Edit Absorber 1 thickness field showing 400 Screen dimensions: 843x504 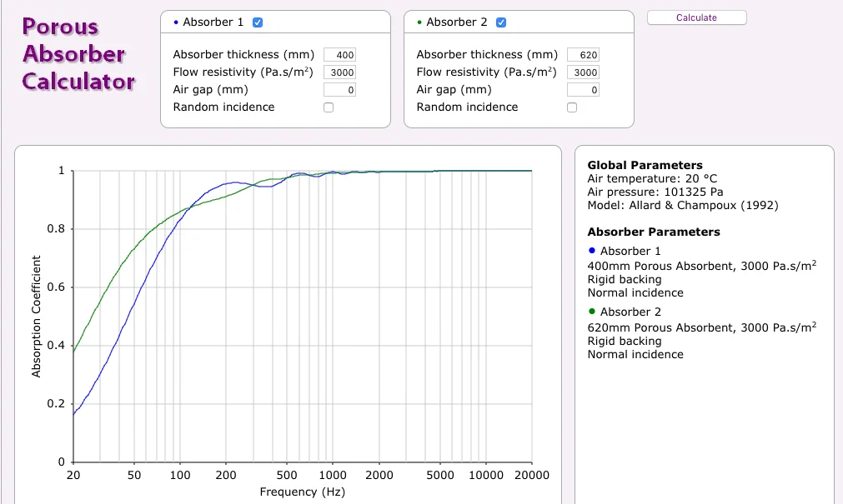pyautogui.click(x=339, y=55)
